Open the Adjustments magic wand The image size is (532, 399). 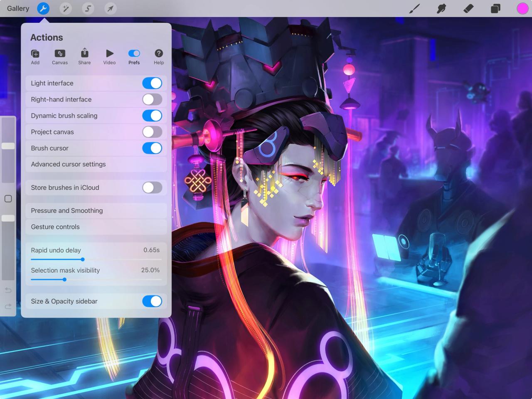click(x=66, y=8)
